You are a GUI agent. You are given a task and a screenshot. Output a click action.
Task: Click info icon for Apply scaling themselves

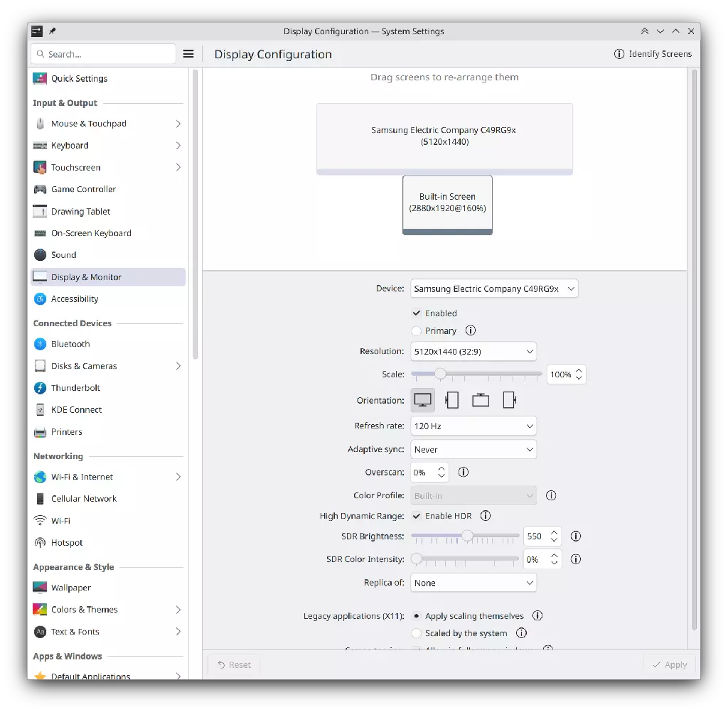pyautogui.click(x=537, y=616)
